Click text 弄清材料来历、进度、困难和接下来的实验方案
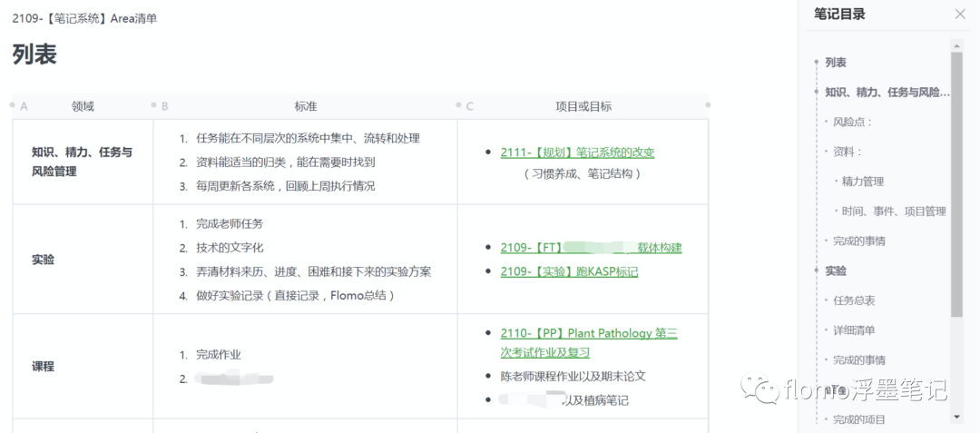 point(313,271)
